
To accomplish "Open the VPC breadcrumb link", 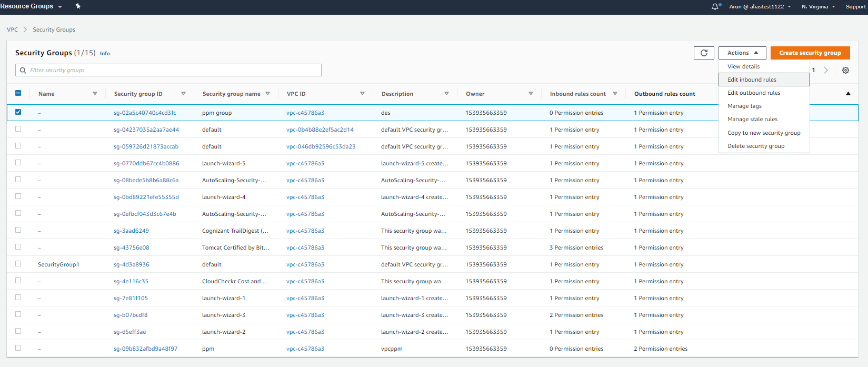I will [x=12, y=29].
